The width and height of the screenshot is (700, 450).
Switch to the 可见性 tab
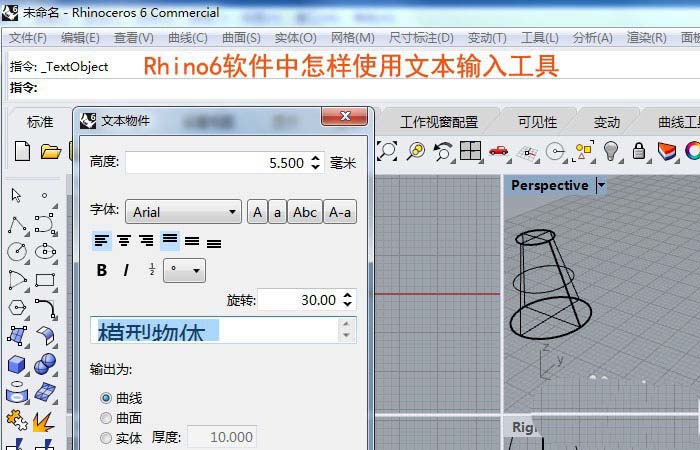(x=538, y=121)
